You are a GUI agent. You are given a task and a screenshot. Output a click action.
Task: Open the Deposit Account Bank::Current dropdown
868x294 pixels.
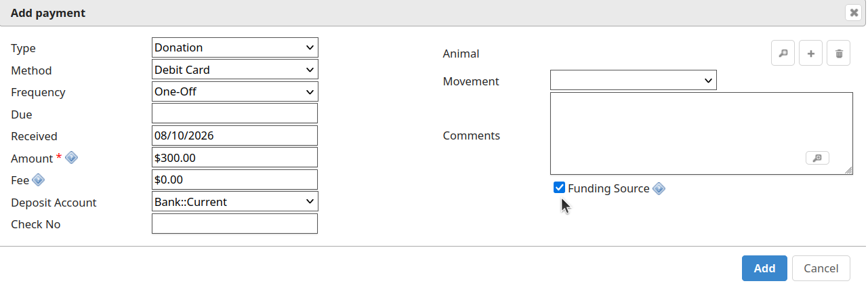click(x=235, y=201)
